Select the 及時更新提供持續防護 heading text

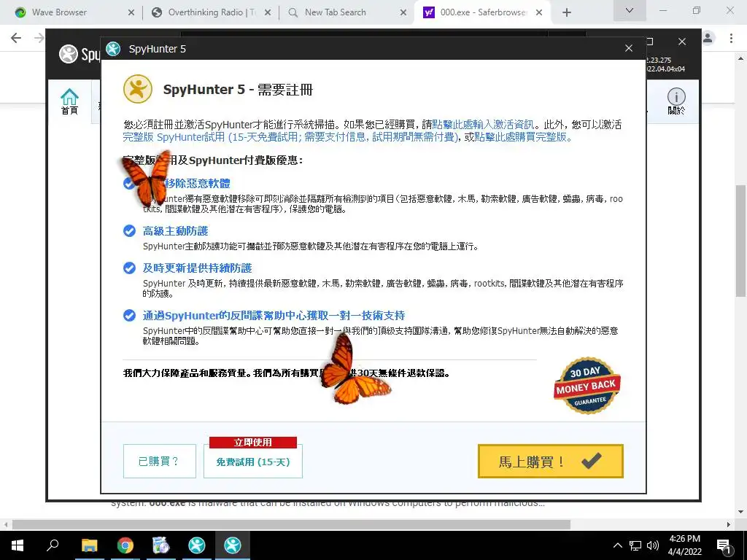click(x=197, y=268)
